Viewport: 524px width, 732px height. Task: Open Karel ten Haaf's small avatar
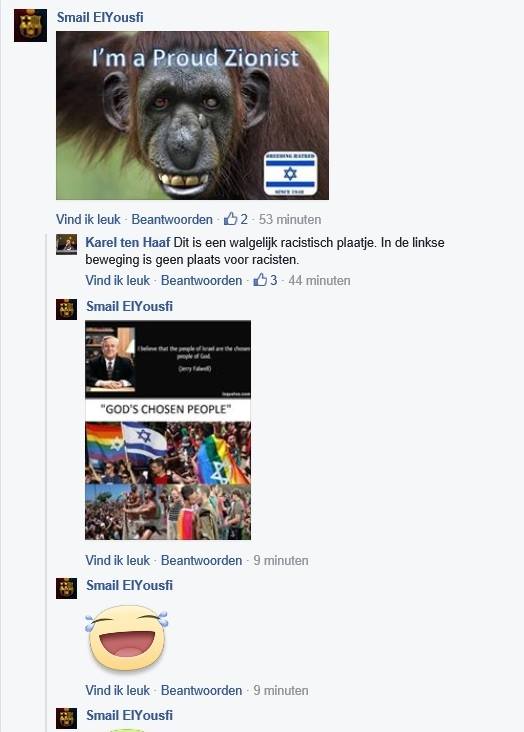tap(66, 244)
